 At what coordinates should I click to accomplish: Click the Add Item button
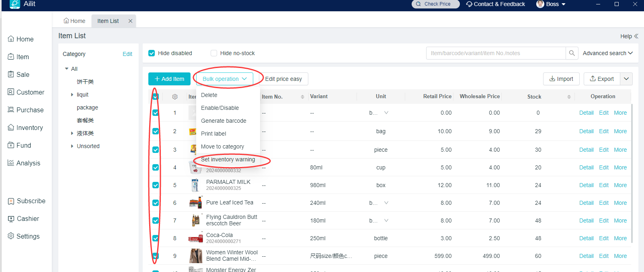[169, 79]
